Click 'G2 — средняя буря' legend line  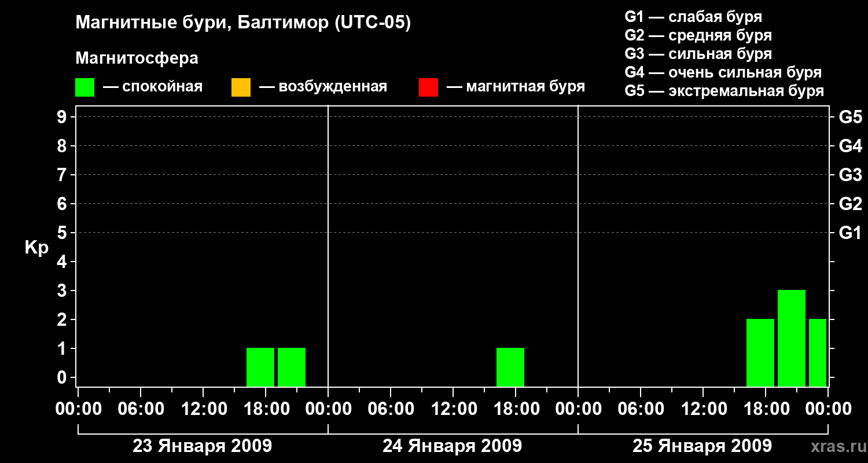tap(698, 35)
